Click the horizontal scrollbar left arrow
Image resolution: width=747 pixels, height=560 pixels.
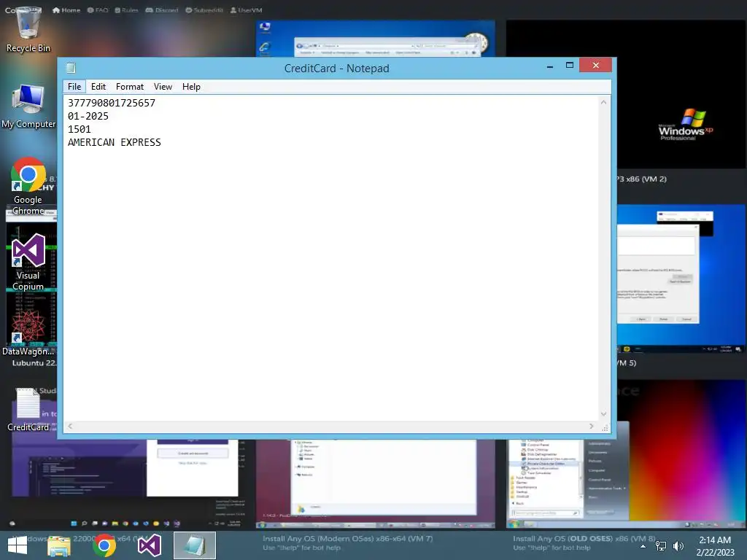pyautogui.click(x=70, y=426)
